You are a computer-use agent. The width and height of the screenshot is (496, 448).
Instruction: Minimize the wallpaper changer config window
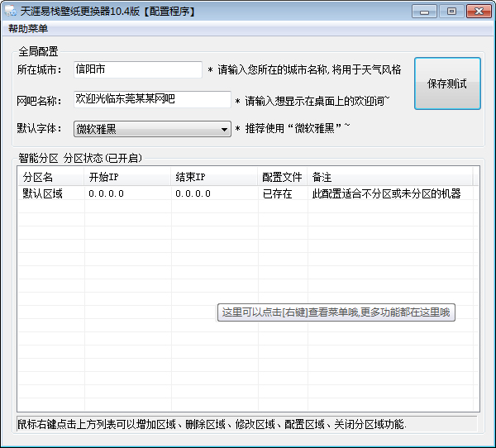pyautogui.click(x=427, y=11)
